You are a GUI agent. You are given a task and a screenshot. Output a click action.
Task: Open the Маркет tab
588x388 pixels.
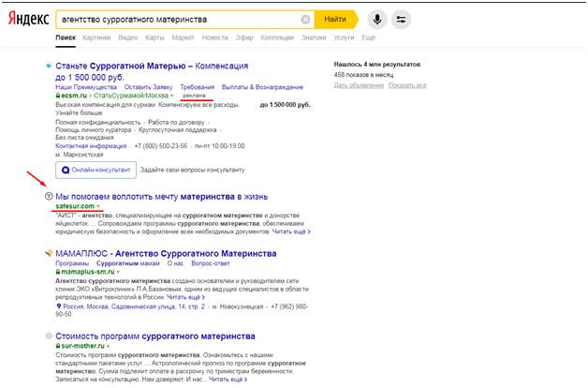[183, 37]
